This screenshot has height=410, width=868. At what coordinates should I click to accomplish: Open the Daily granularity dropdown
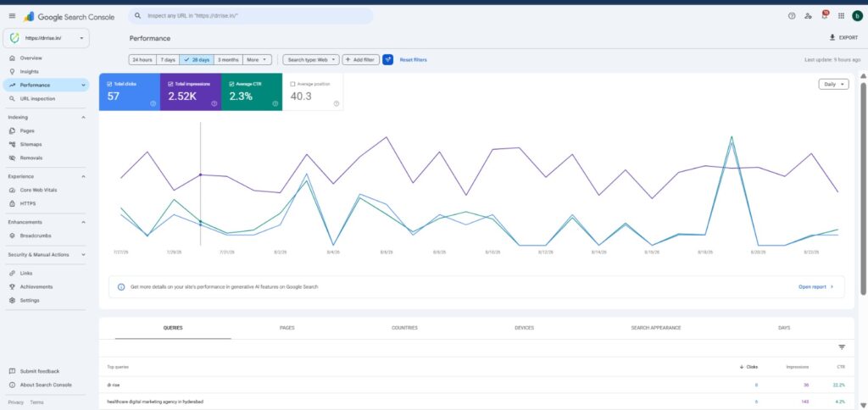(x=834, y=84)
